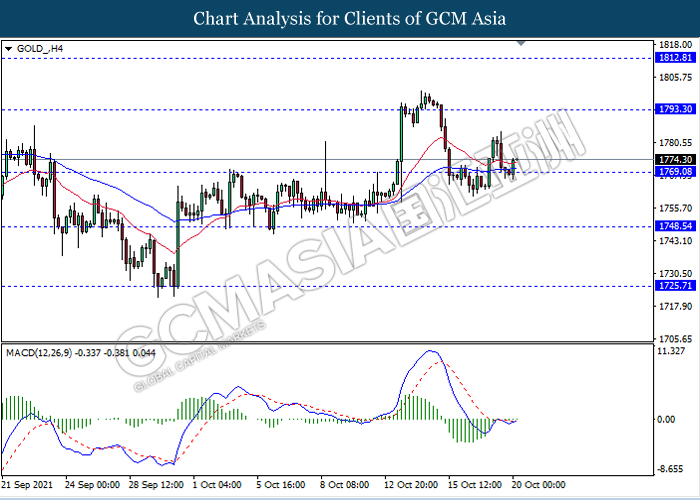Click the 28 Sep 12:00 time label
700x500 pixels.
click(x=156, y=485)
